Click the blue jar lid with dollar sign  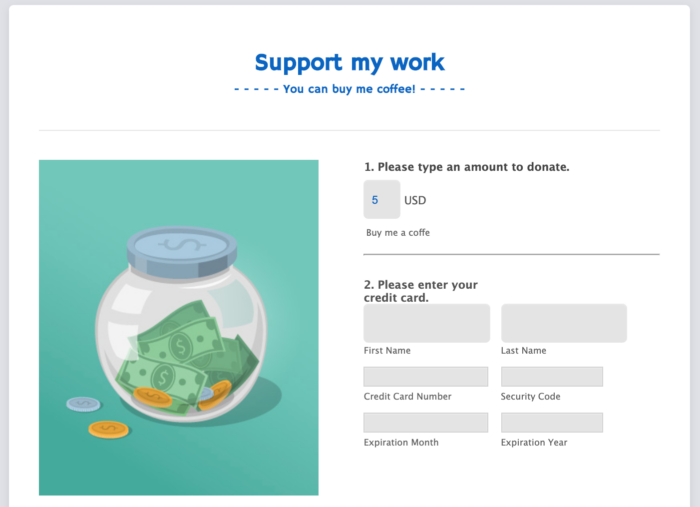tap(183, 246)
